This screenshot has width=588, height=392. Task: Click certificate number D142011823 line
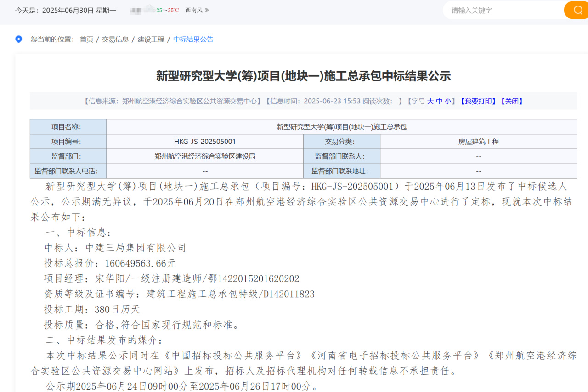point(179,294)
